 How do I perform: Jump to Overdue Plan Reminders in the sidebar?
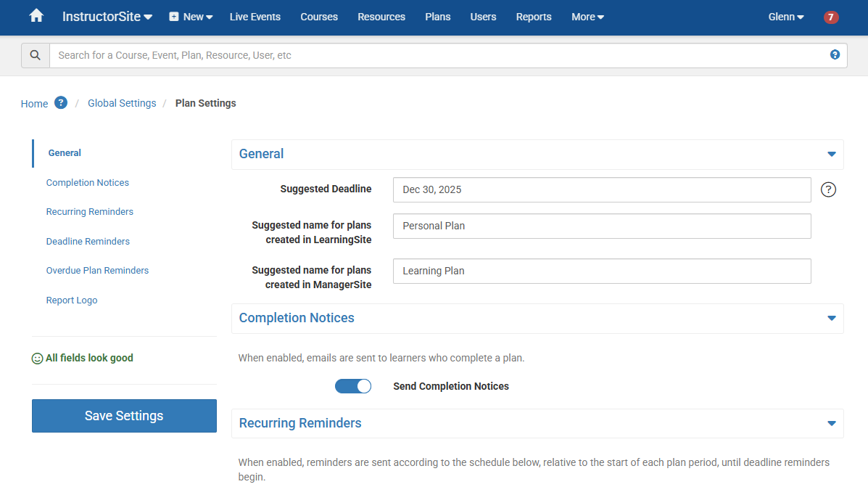click(x=97, y=271)
